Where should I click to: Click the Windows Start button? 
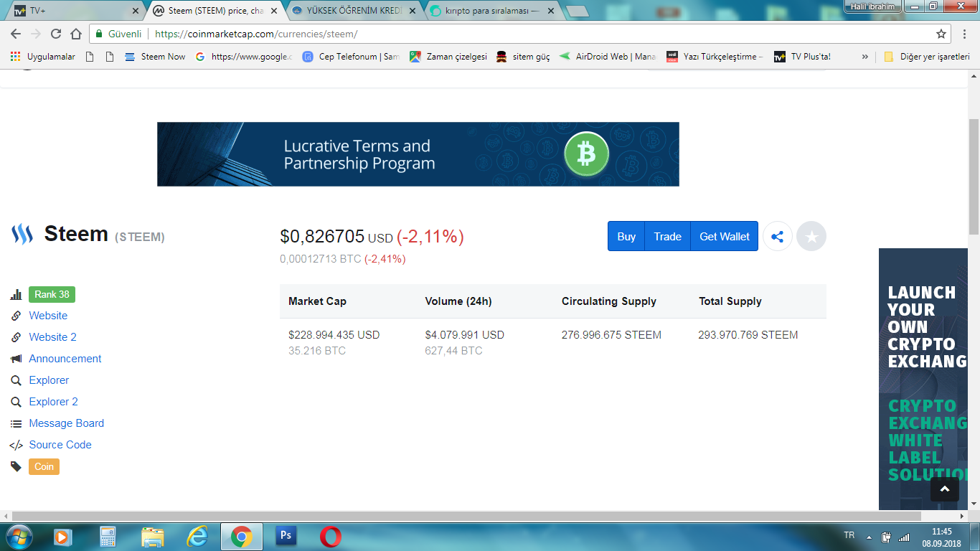pyautogui.click(x=18, y=537)
